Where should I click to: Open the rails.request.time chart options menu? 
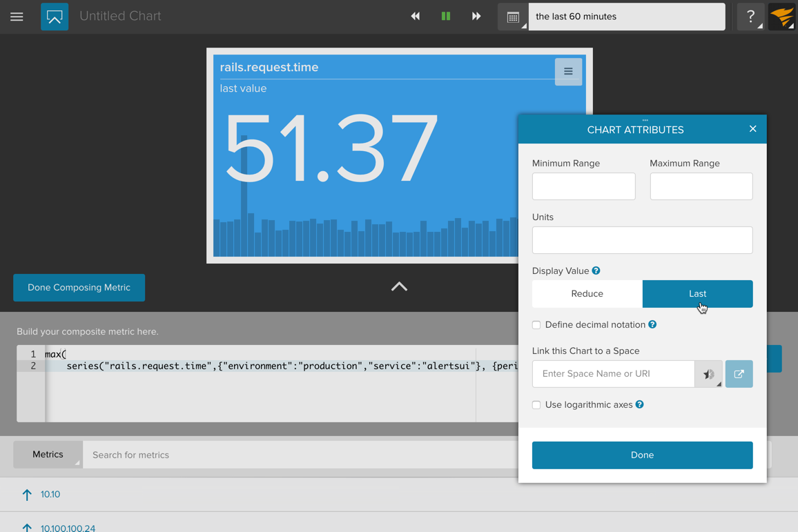568,72
